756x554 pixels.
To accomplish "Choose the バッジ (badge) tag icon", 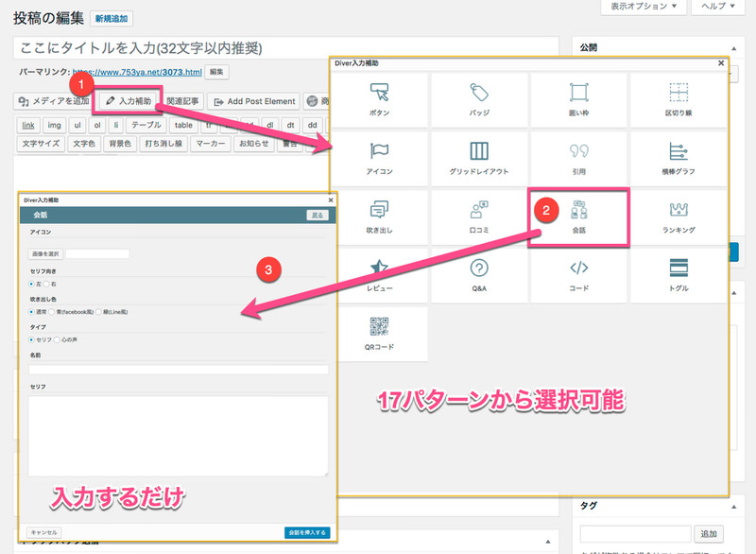I will (479, 93).
